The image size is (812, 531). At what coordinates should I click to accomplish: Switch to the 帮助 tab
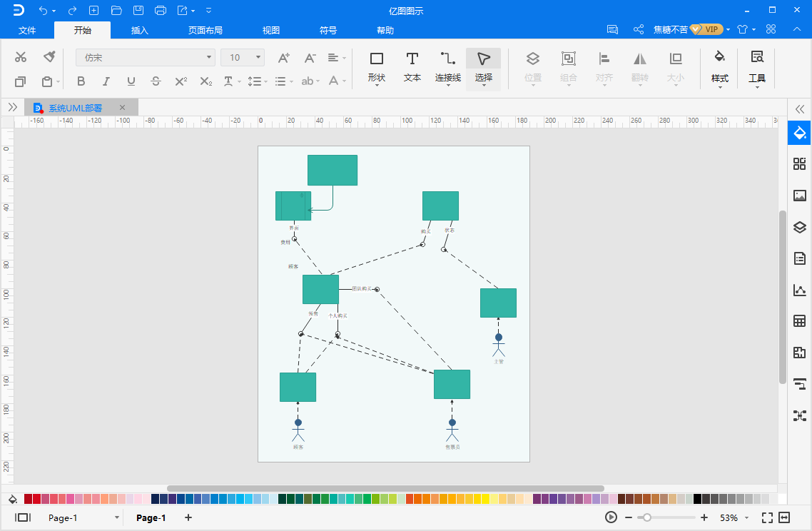(x=385, y=30)
